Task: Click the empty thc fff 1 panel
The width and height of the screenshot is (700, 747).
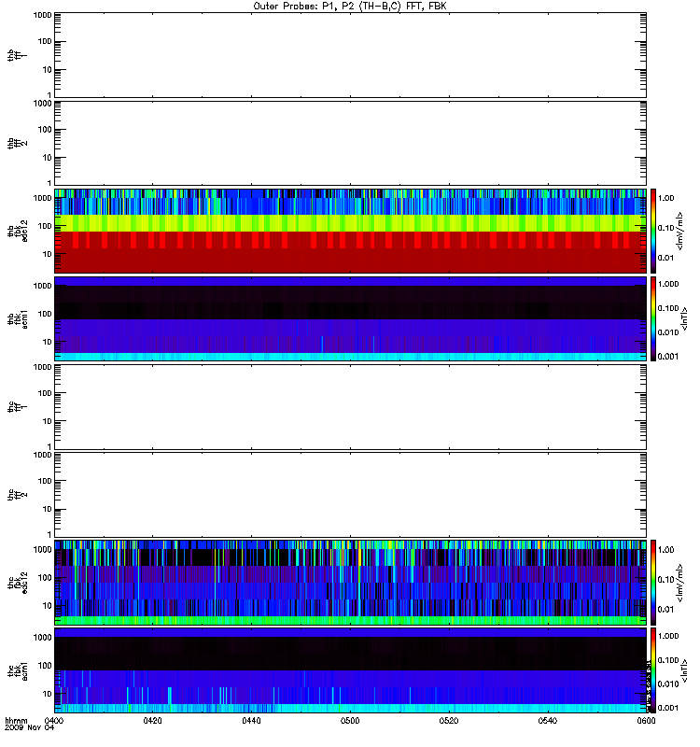Action: pos(350,407)
